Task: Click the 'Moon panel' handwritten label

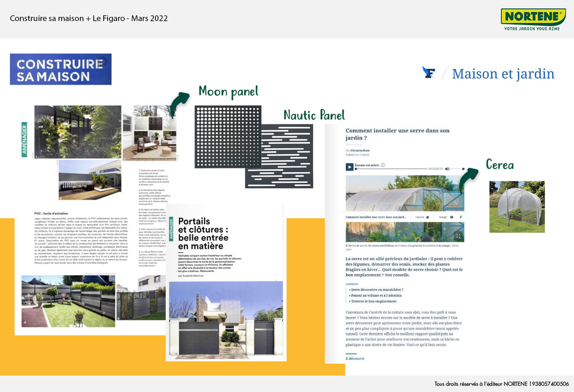Action: pyautogui.click(x=229, y=91)
